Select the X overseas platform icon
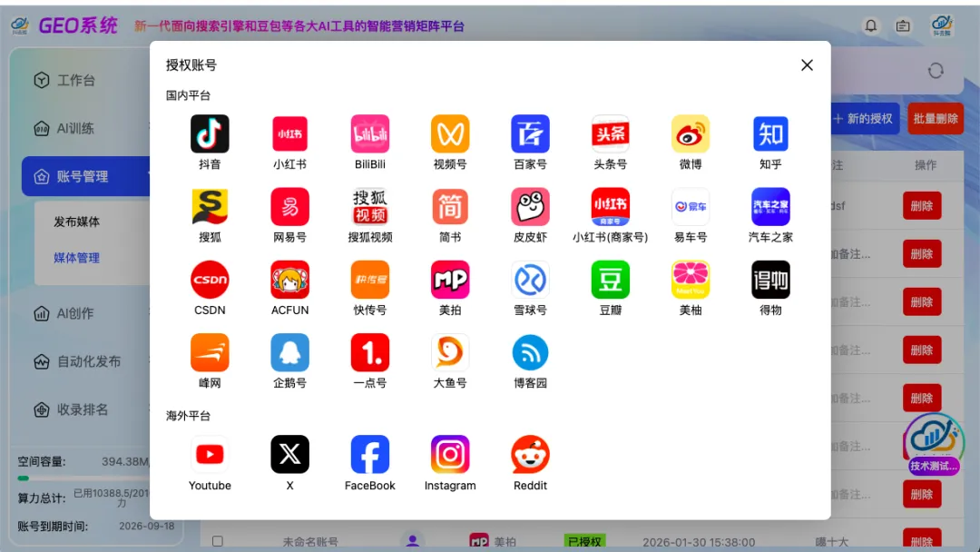 (289, 455)
